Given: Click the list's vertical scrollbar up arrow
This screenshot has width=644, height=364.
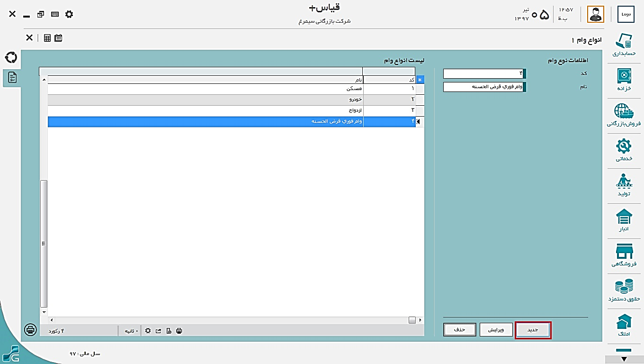Looking at the screenshot, I should [x=44, y=80].
